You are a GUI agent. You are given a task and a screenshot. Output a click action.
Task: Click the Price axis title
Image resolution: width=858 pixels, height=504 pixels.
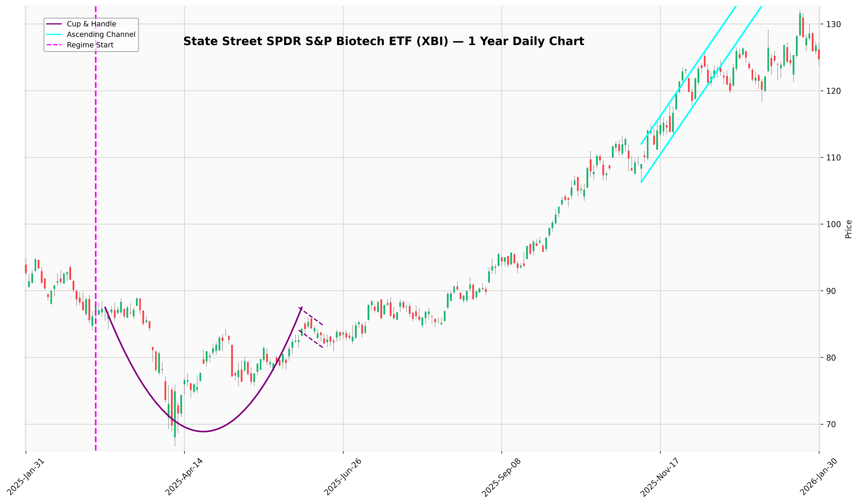point(848,229)
